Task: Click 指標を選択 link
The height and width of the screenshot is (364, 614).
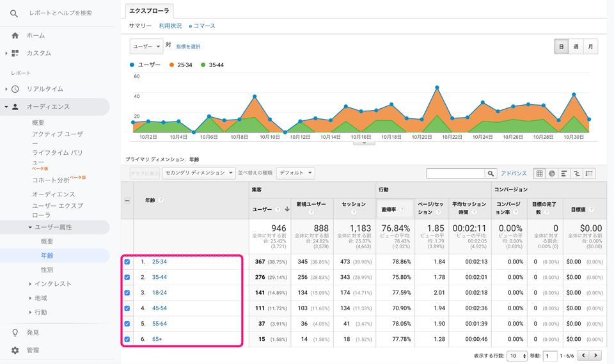Action: 188,47
